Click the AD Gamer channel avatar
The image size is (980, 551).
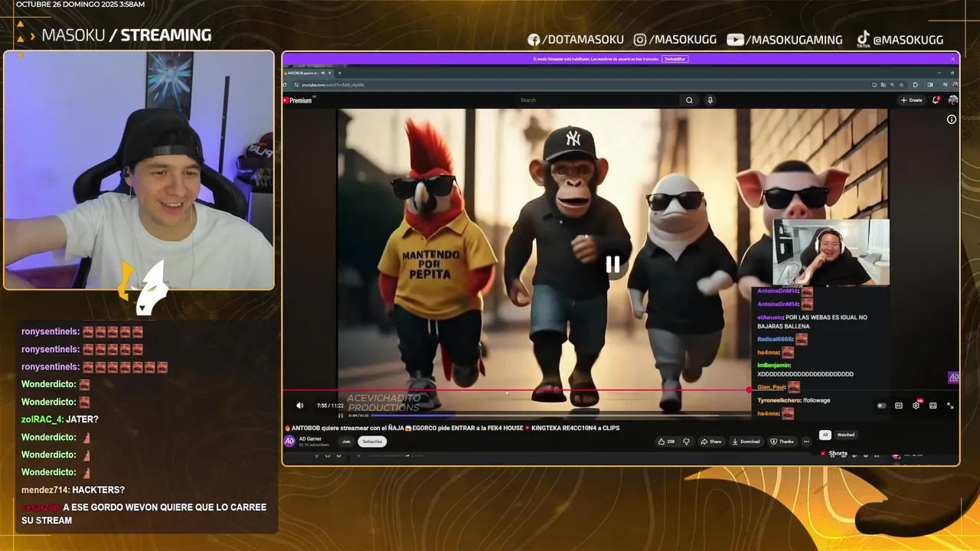289,442
